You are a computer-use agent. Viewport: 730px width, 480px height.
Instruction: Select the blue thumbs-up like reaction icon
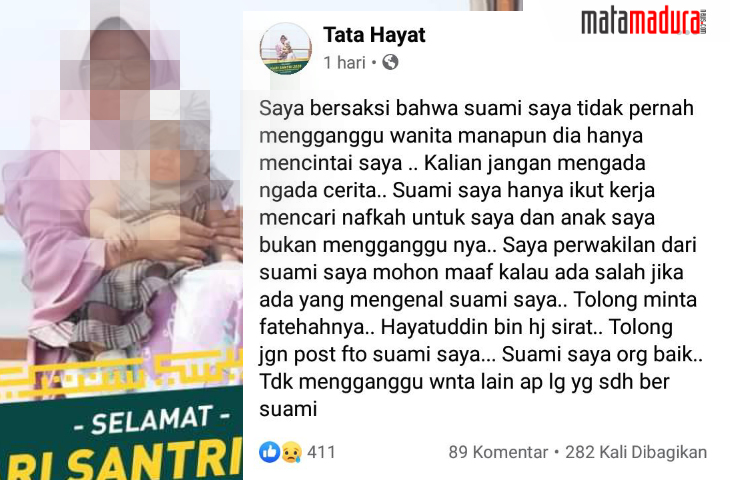point(269,452)
